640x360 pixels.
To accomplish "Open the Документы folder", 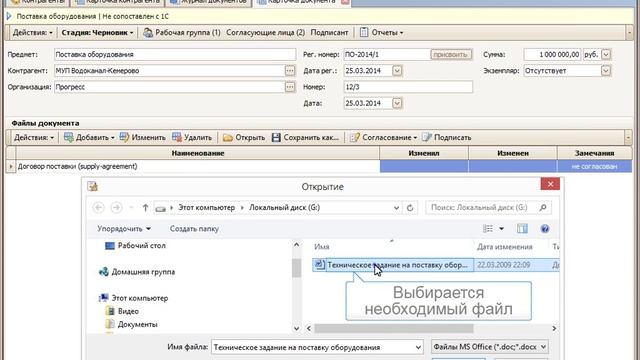I will (x=131, y=324).
